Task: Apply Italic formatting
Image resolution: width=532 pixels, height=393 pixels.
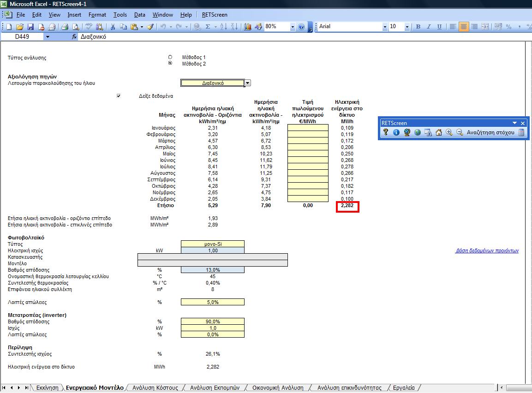Action: 429,27
